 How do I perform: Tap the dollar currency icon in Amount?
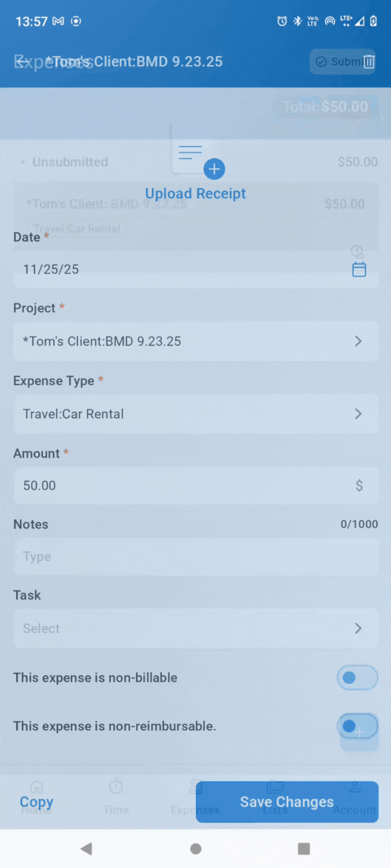click(x=359, y=486)
